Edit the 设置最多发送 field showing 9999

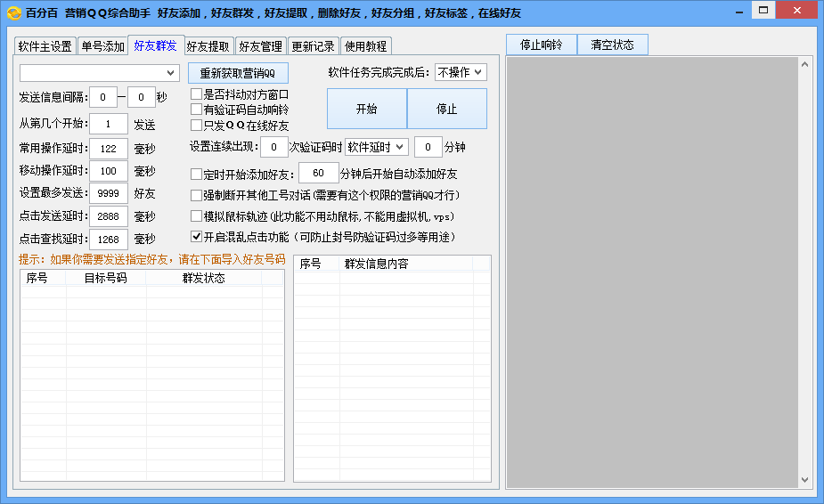click(109, 193)
